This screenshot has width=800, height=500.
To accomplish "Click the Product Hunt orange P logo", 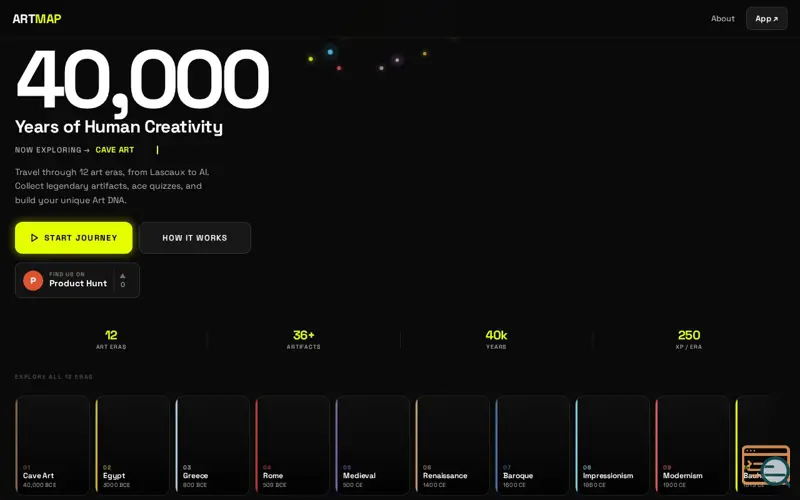I will pyautogui.click(x=33, y=281).
